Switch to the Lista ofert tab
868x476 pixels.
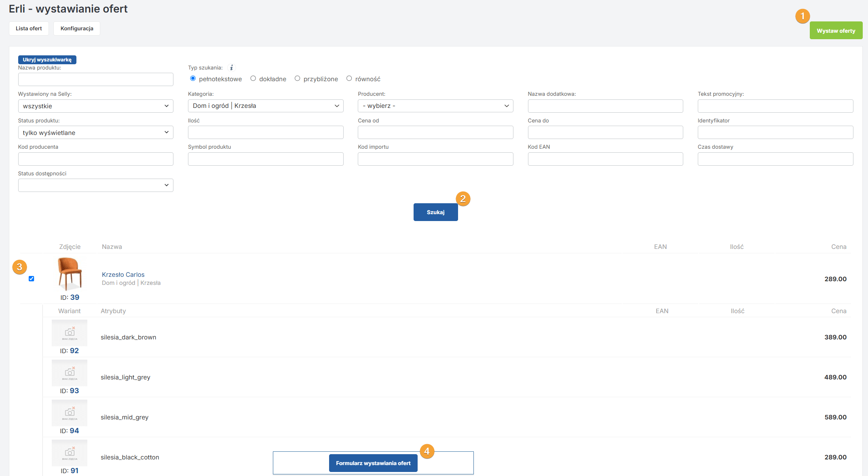pyautogui.click(x=29, y=28)
